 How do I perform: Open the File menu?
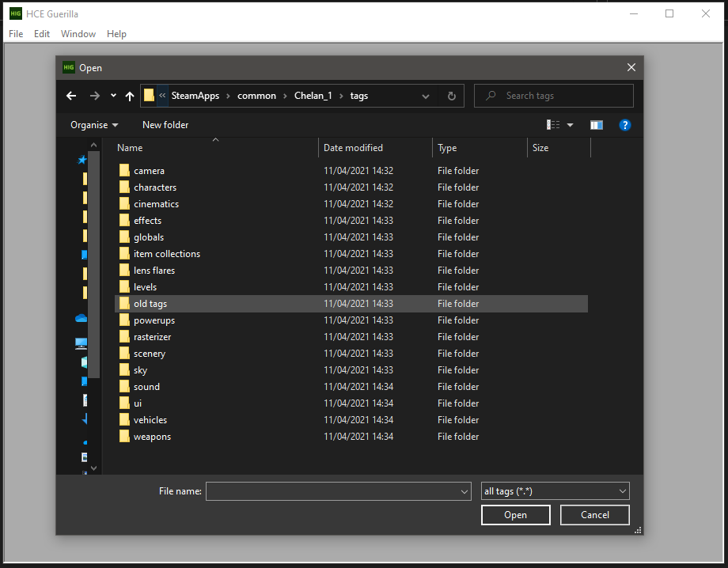click(16, 34)
